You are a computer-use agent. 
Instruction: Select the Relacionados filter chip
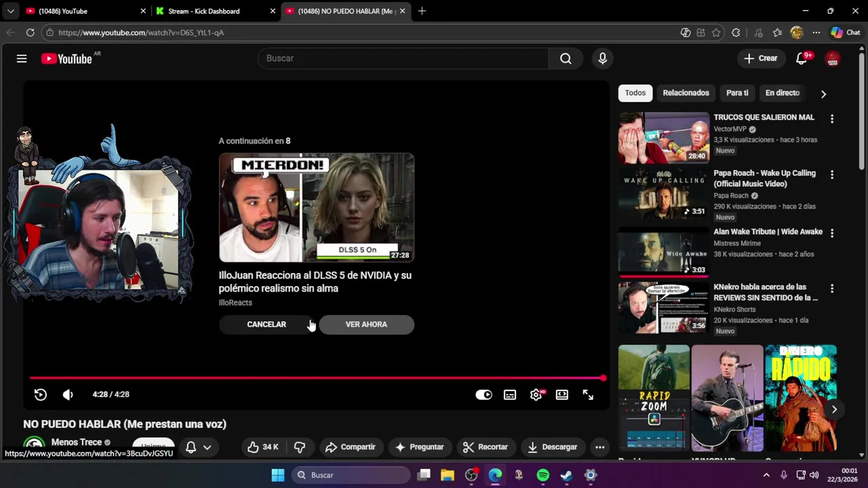click(686, 93)
